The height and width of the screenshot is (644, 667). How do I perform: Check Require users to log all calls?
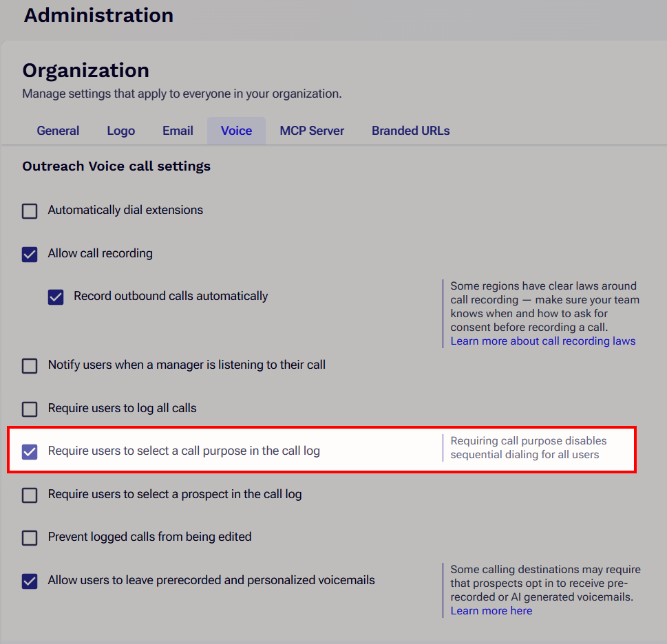pyautogui.click(x=30, y=409)
